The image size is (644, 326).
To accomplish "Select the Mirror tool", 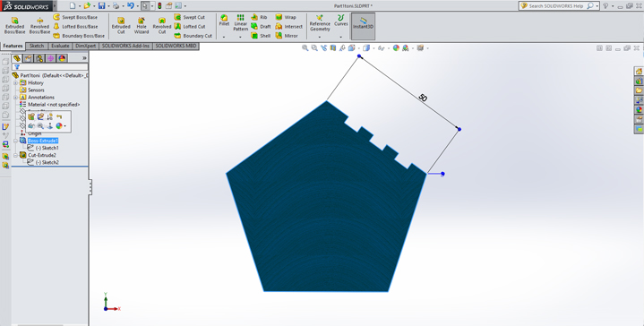I will (x=287, y=36).
